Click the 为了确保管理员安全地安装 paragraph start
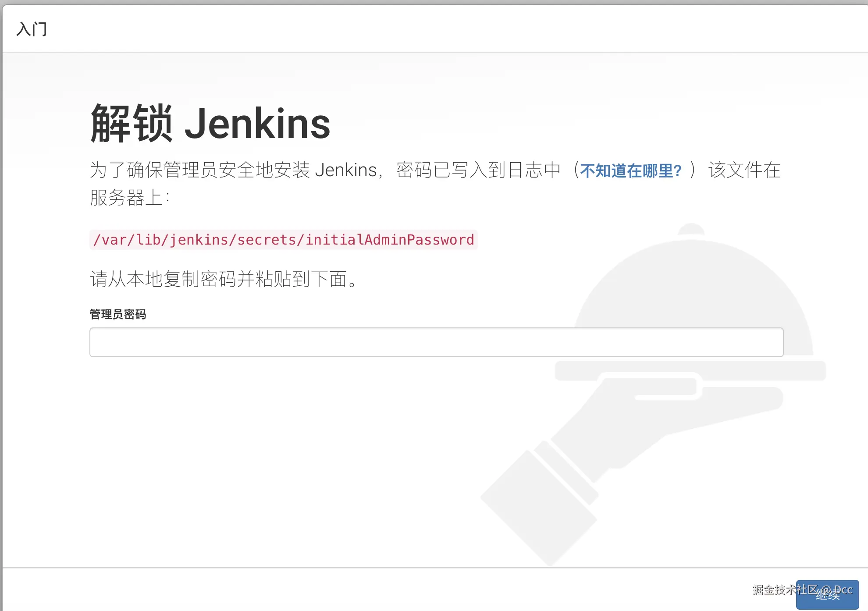The height and width of the screenshot is (611, 868). point(200,170)
